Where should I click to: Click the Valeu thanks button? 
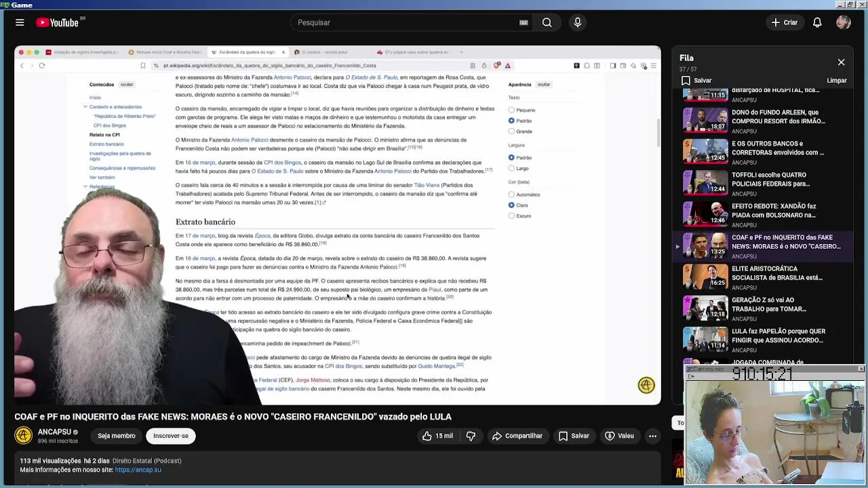pos(619,436)
